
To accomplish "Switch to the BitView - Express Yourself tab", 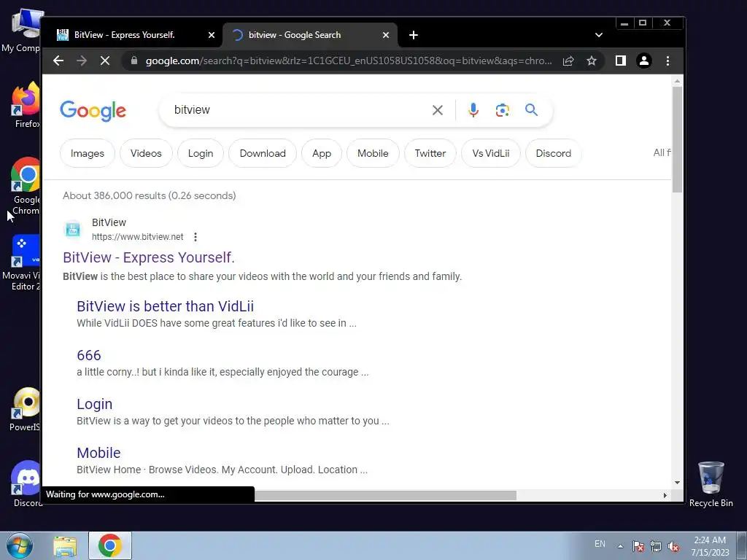I will pos(133,35).
